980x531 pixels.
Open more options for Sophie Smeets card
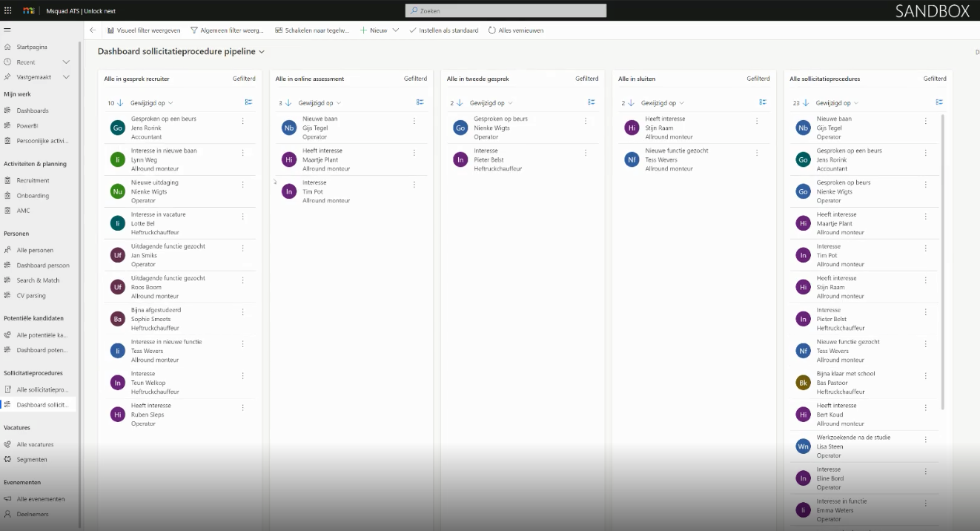click(242, 312)
